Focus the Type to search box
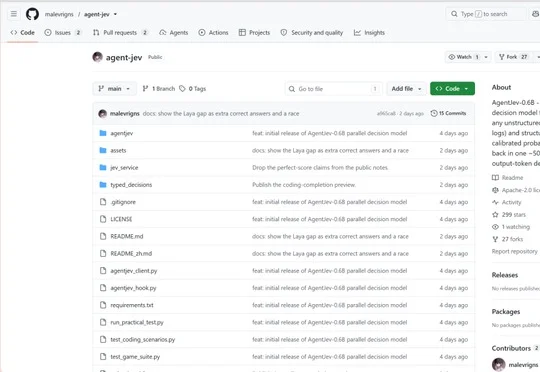 486,14
